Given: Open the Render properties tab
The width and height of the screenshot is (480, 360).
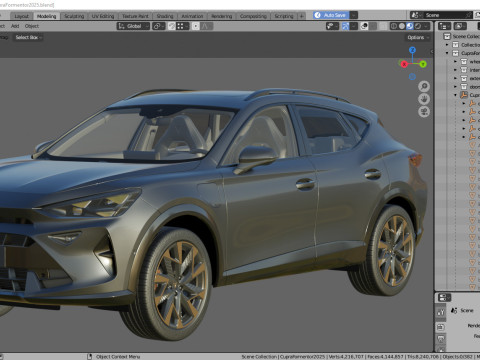Looking at the screenshot, I should click(441, 327).
